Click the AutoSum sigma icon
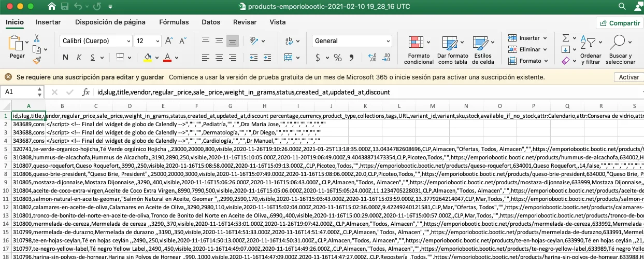Viewport: 644px width, 259px height. click(566, 38)
